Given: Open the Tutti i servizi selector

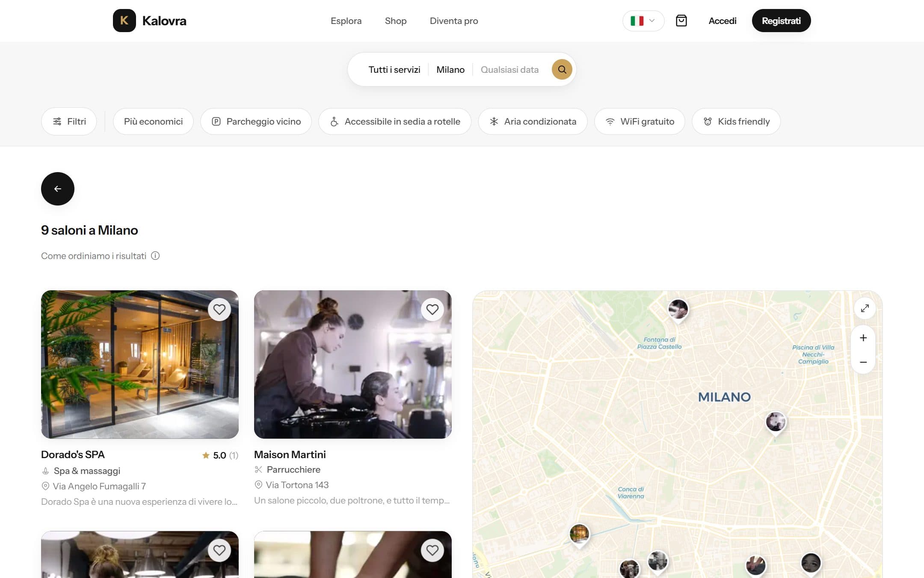Looking at the screenshot, I should [x=394, y=69].
